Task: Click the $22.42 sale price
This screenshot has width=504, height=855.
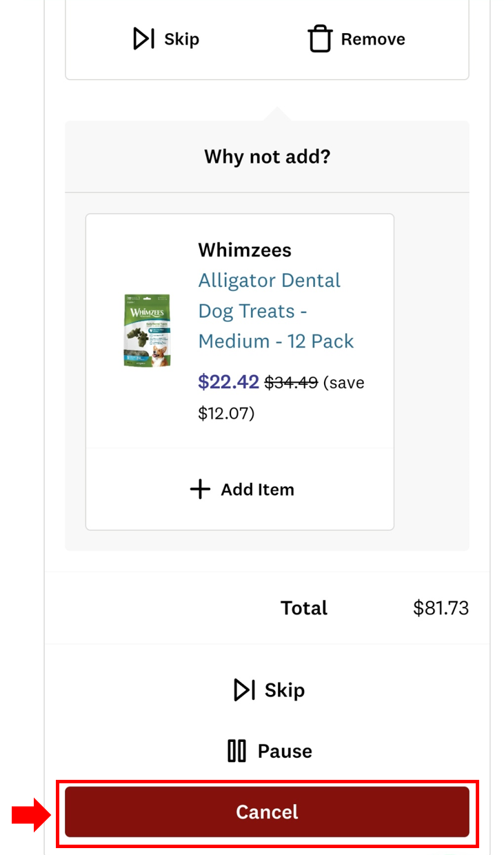Action: pyautogui.click(x=228, y=382)
